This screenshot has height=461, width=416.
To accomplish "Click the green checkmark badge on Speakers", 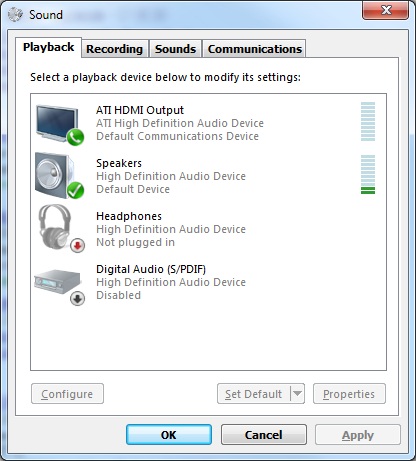I will click(x=75, y=190).
